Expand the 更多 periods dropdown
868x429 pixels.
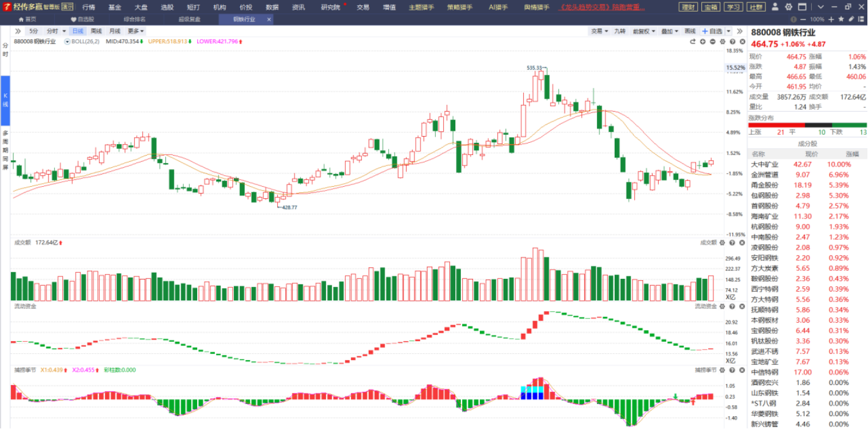[x=136, y=31]
